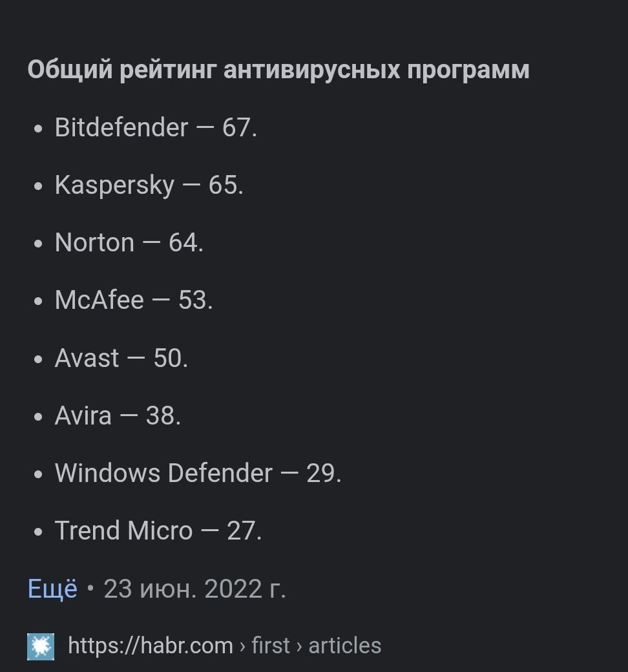Select the Avira list entry
The height and width of the screenshot is (672, 628).
pyautogui.click(x=118, y=415)
